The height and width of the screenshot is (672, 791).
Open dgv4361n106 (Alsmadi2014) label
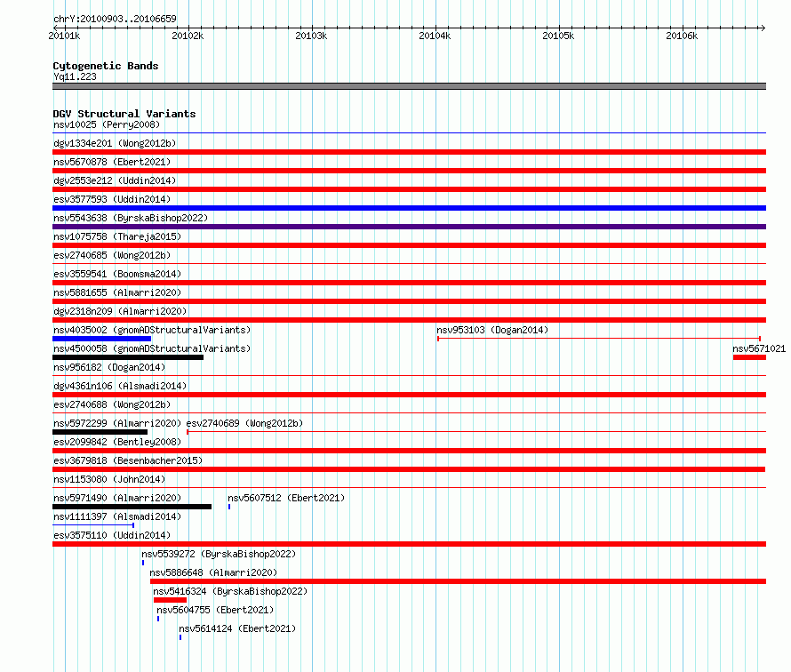pyautogui.click(x=120, y=386)
